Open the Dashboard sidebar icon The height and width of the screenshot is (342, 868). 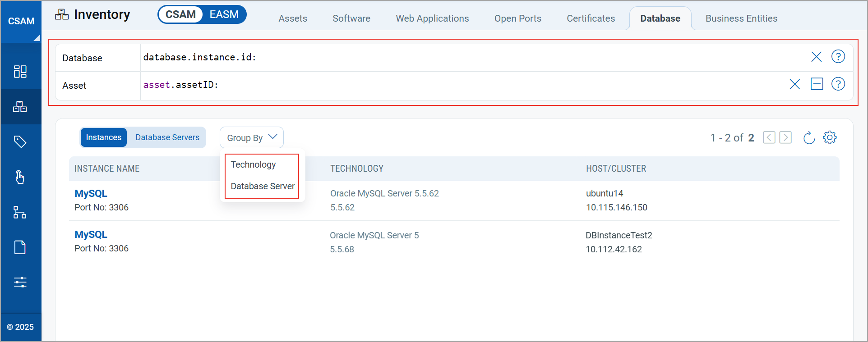(x=20, y=71)
